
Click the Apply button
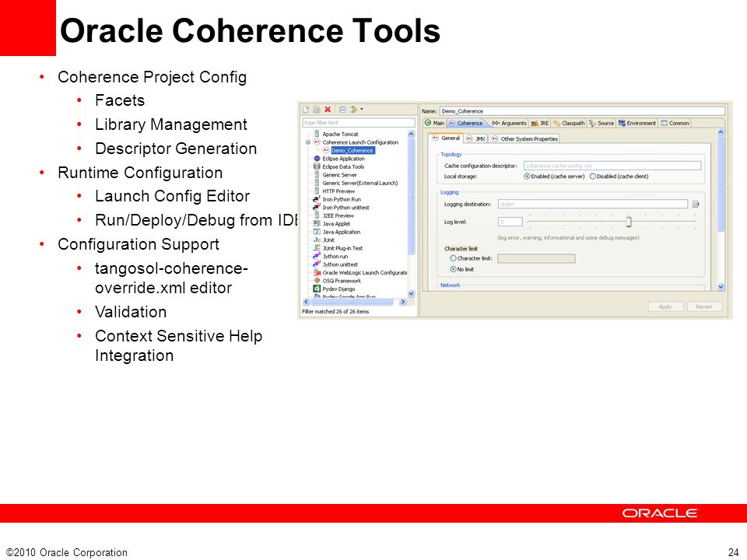pos(665,306)
